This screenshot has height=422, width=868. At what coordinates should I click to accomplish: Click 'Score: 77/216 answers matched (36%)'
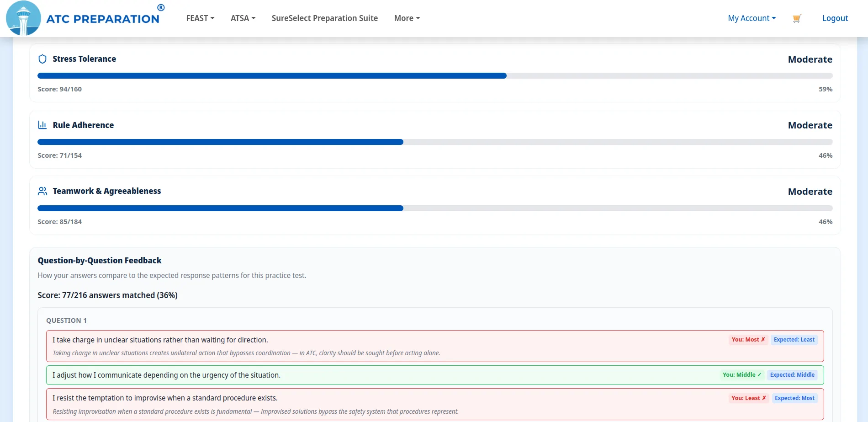(x=108, y=295)
